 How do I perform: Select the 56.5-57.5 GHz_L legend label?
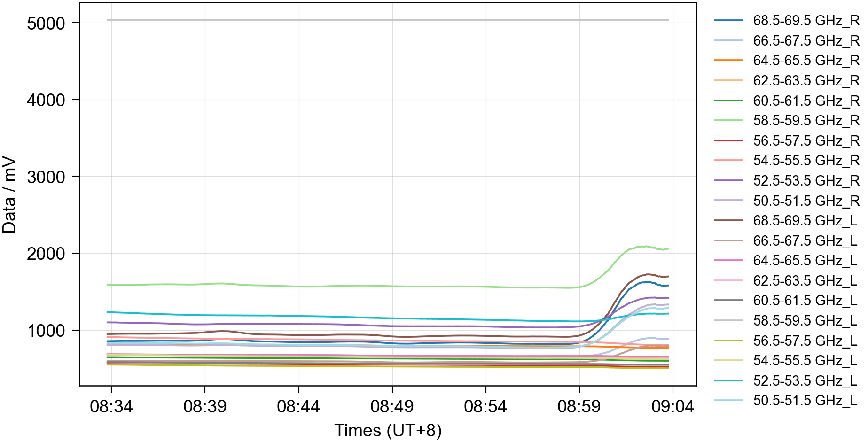[x=805, y=341]
